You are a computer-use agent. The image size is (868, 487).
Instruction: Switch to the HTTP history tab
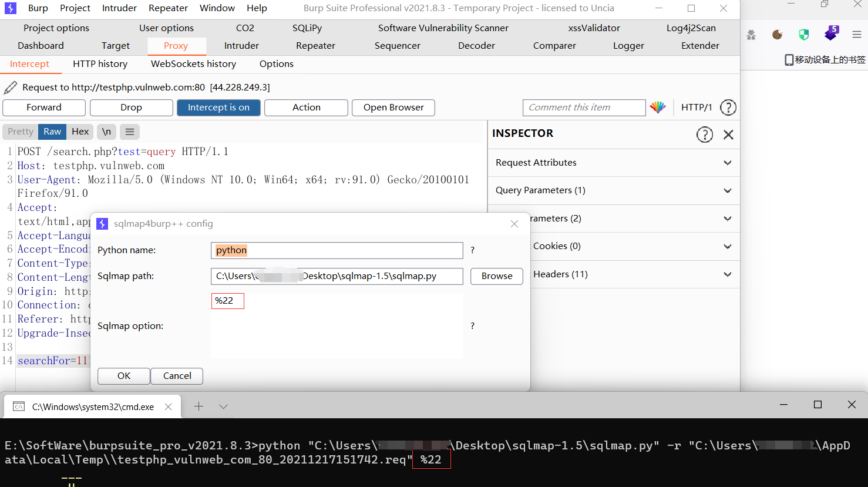100,64
